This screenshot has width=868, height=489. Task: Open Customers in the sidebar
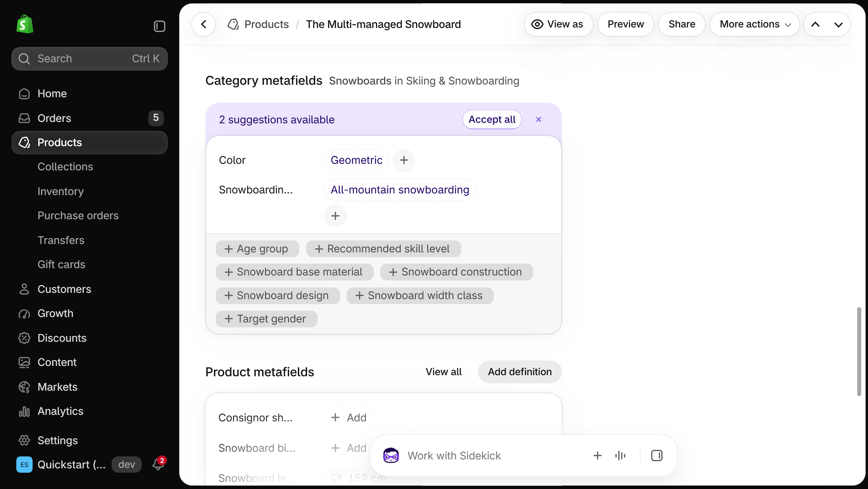(x=89, y=289)
